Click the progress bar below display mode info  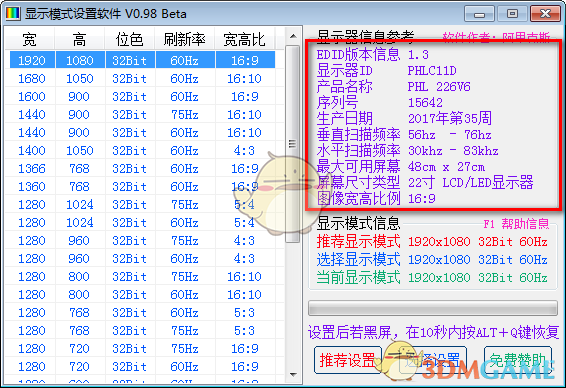coord(432,308)
